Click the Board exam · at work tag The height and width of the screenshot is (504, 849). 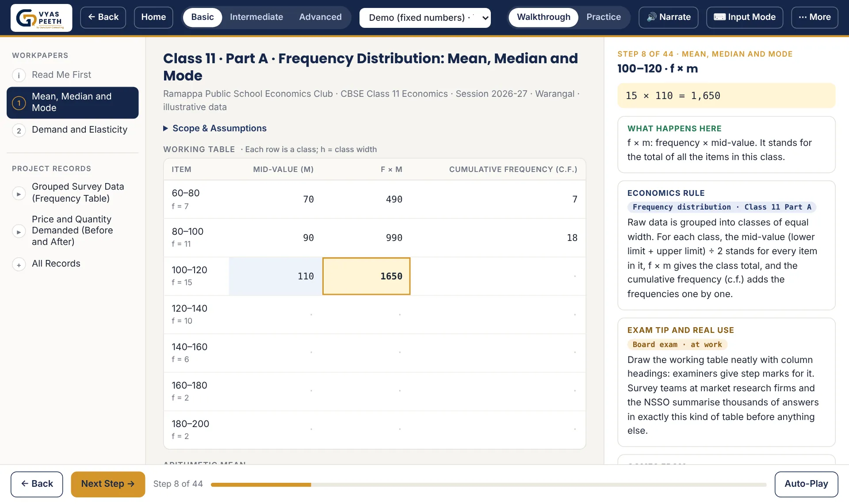pyautogui.click(x=677, y=344)
